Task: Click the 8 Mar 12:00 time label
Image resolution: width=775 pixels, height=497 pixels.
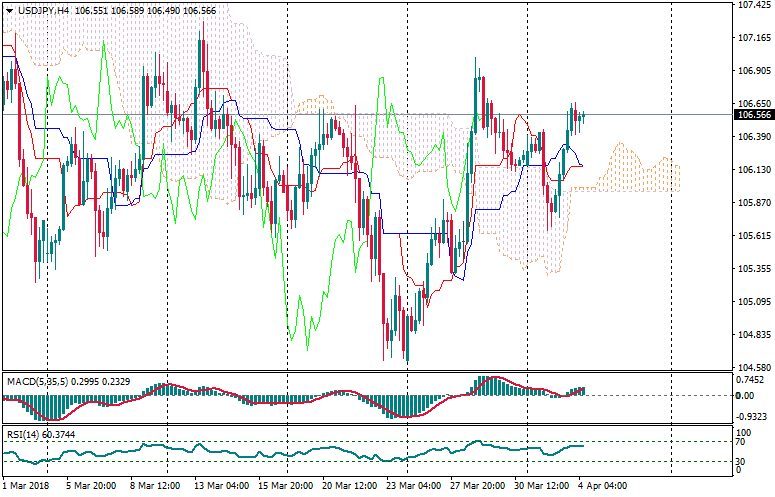Action: 157,486
